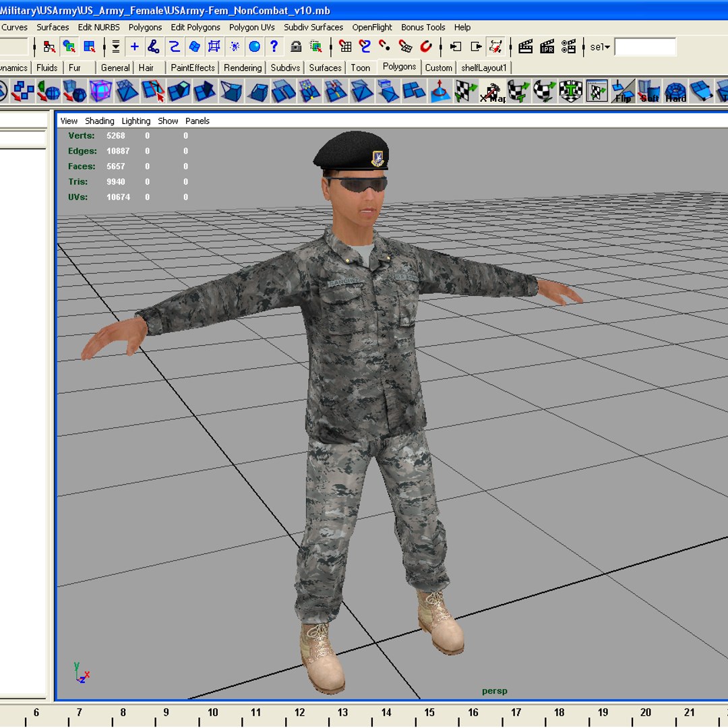Click the persp camera label
Image resolution: width=728 pixels, height=728 pixels.
pyautogui.click(x=495, y=691)
